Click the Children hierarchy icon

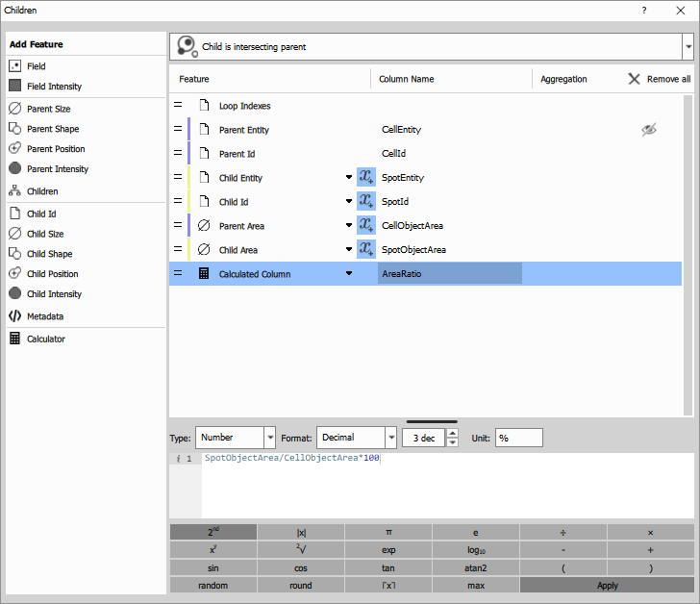pos(14,190)
